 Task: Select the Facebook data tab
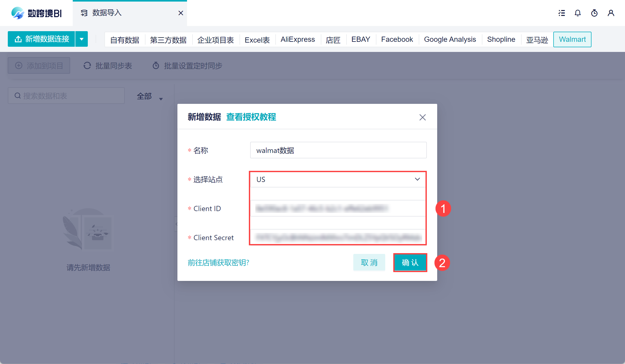tap(397, 39)
